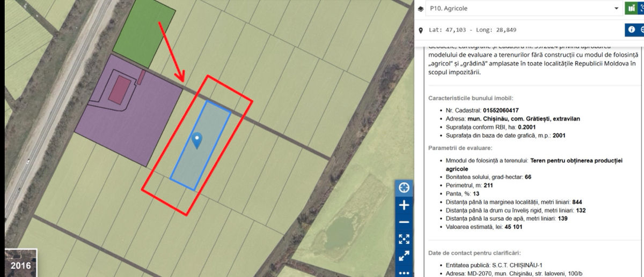644x277 pixels.
Task: Click the locate-me crosshair map button
Action: pyautogui.click(x=404, y=188)
